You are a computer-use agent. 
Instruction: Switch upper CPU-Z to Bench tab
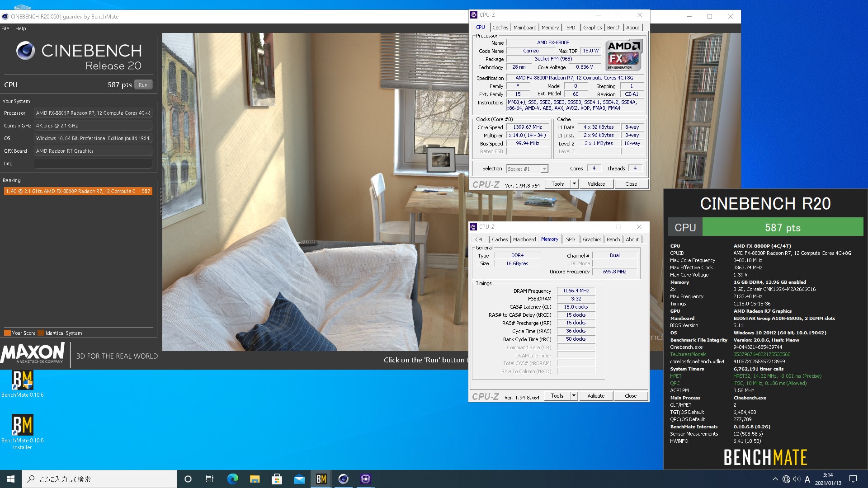pos(613,28)
